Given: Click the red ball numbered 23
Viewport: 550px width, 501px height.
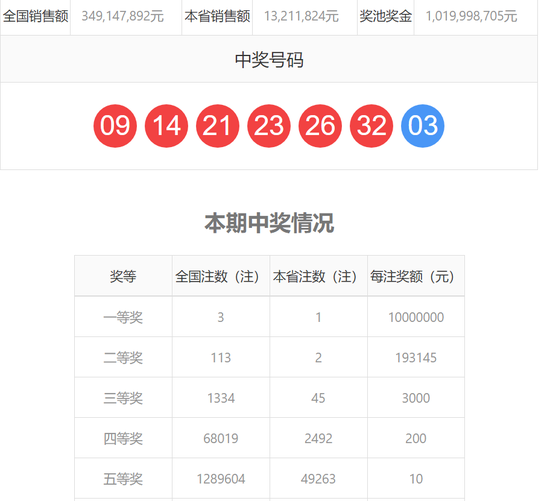Looking at the screenshot, I should pos(269,126).
